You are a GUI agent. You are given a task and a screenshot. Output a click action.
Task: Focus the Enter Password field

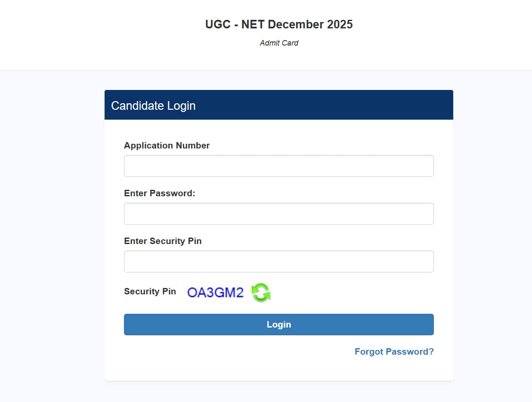(x=278, y=213)
